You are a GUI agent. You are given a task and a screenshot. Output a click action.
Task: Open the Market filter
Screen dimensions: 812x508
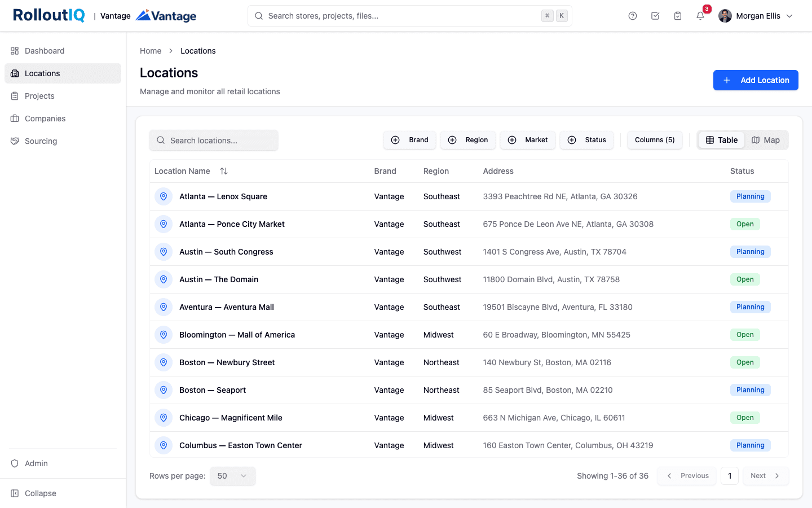tap(528, 140)
